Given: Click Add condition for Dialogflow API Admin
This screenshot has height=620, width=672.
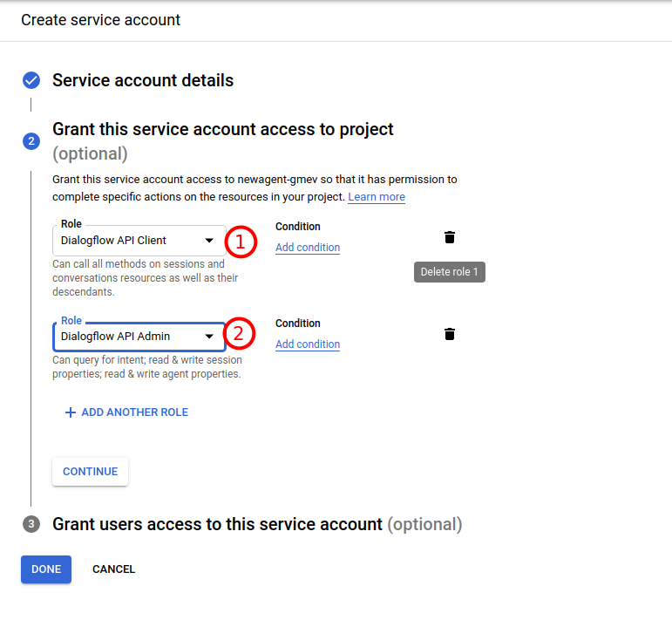Looking at the screenshot, I should (308, 344).
